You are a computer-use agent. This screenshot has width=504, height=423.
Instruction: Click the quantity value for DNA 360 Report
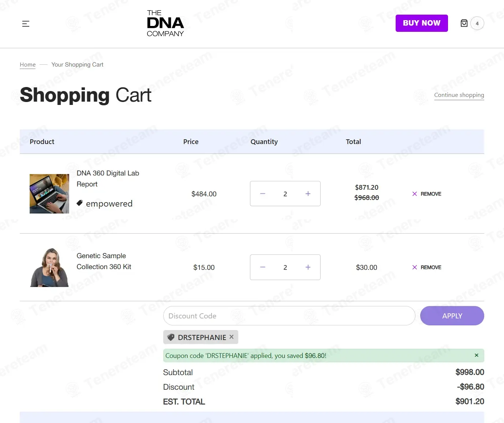pyautogui.click(x=285, y=194)
